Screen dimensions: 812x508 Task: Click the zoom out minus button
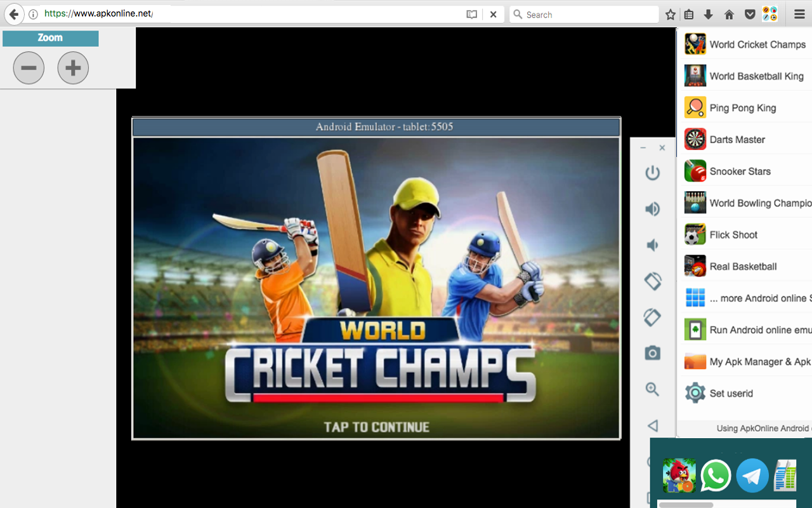click(x=29, y=68)
